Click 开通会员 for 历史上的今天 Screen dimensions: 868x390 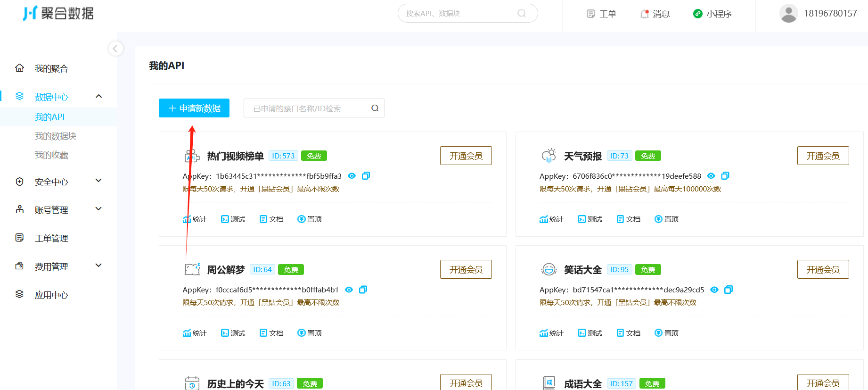(x=466, y=382)
